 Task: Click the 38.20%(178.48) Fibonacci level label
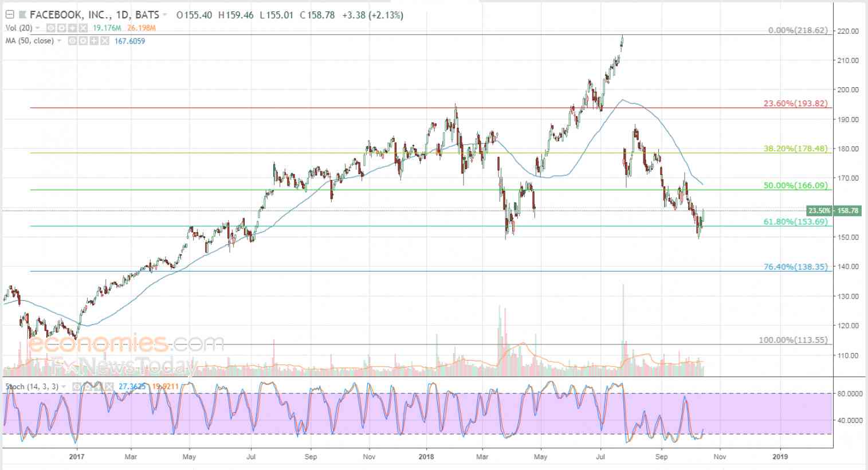796,148
